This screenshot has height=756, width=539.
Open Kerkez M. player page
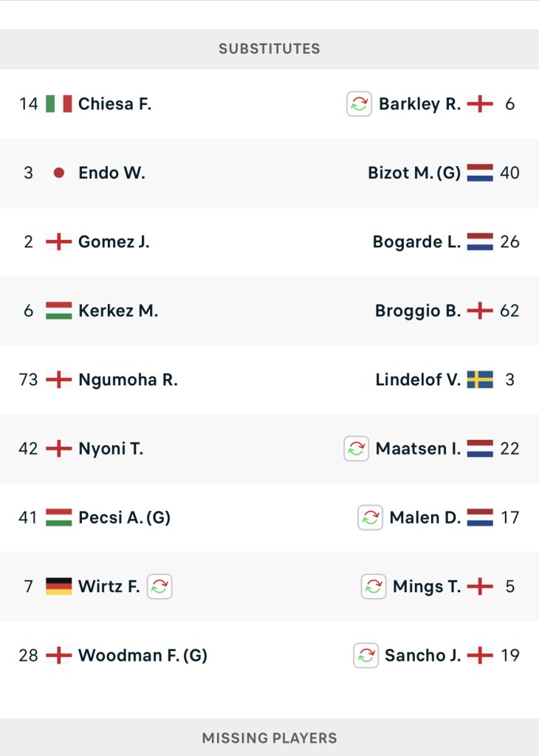[118, 311]
